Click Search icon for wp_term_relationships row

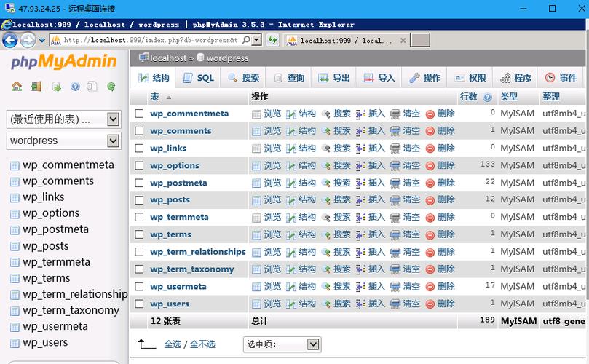click(x=326, y=253)
